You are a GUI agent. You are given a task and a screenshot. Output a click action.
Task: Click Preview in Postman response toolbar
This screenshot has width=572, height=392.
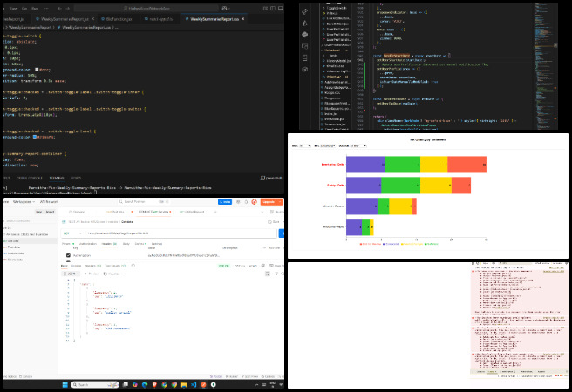(x=92, y=274)
